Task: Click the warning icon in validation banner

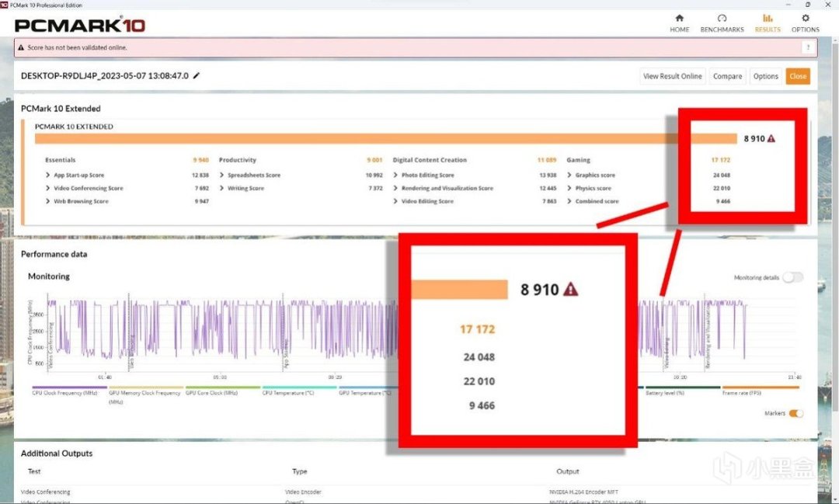Action: pyautogui.click(x=21, y=47)
